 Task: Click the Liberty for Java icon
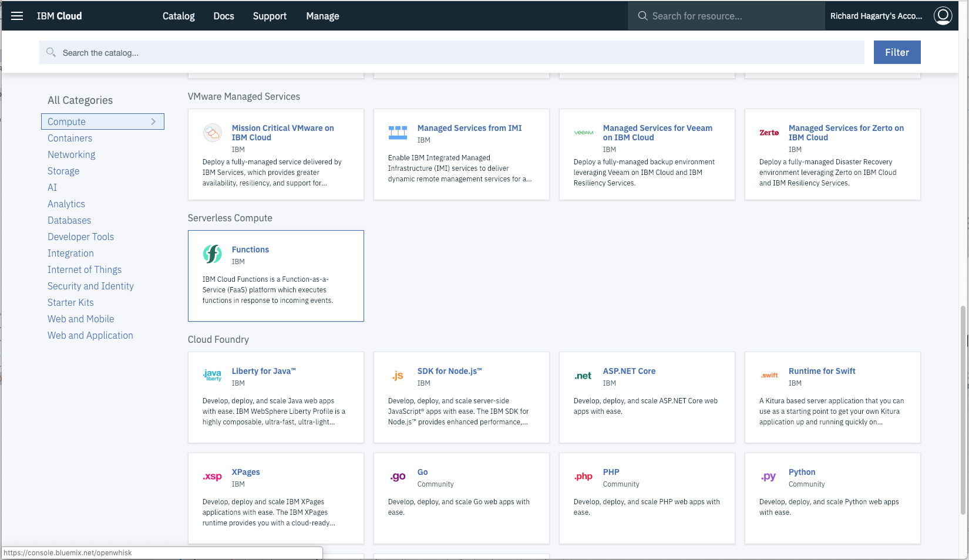click(x=213, y=375)
